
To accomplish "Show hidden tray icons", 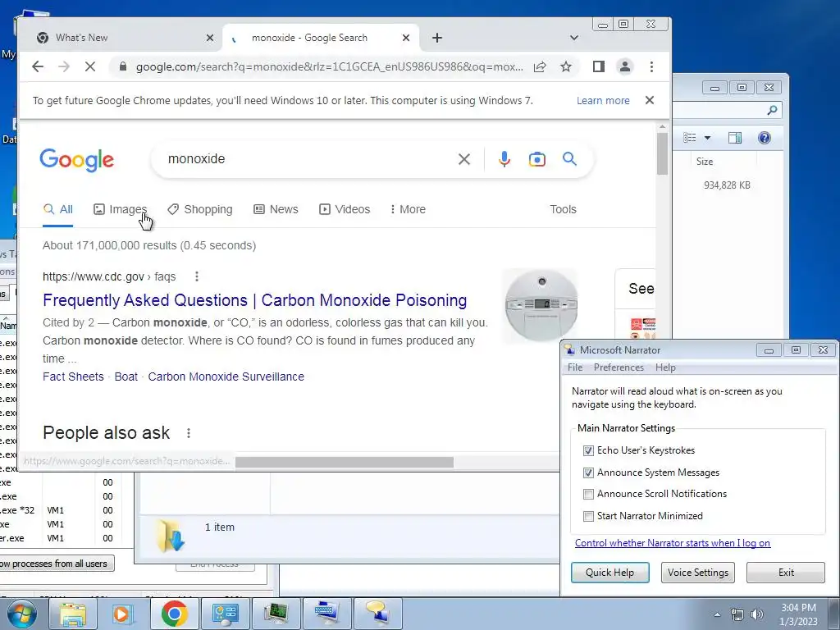I will pyautogui.click(x=717, y=614).
